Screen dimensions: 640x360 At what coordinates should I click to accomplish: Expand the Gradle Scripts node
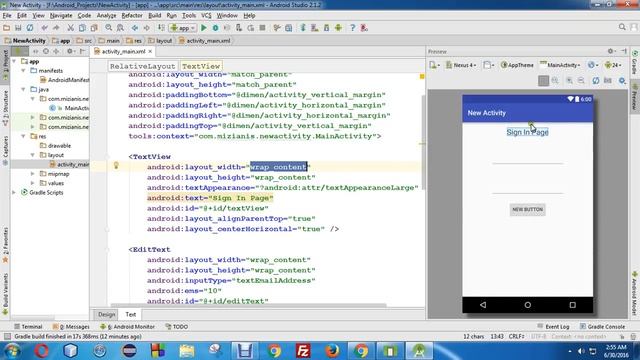pos(15,192)
